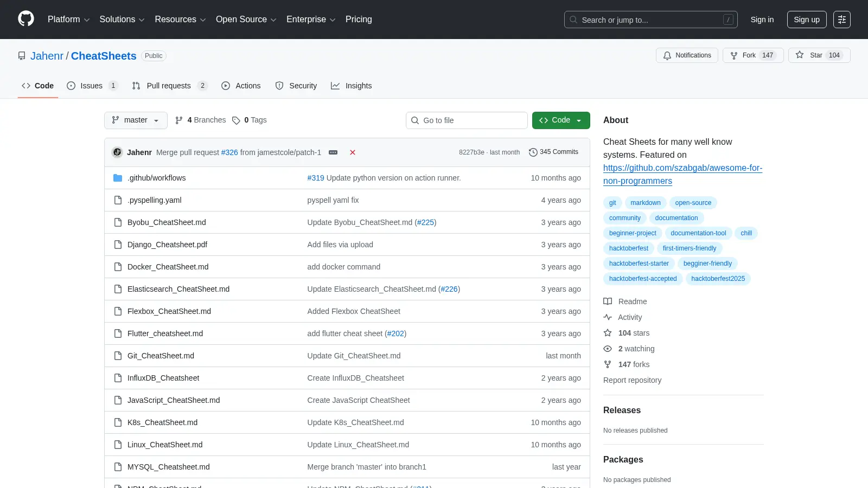868x488 pixels.
Task: Click Report repository
Action: [632, 380]
